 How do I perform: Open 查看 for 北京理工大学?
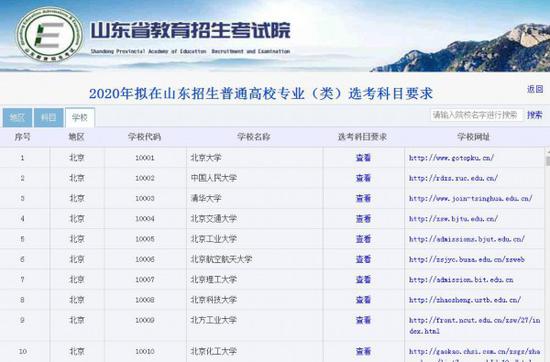pos(363,280)
